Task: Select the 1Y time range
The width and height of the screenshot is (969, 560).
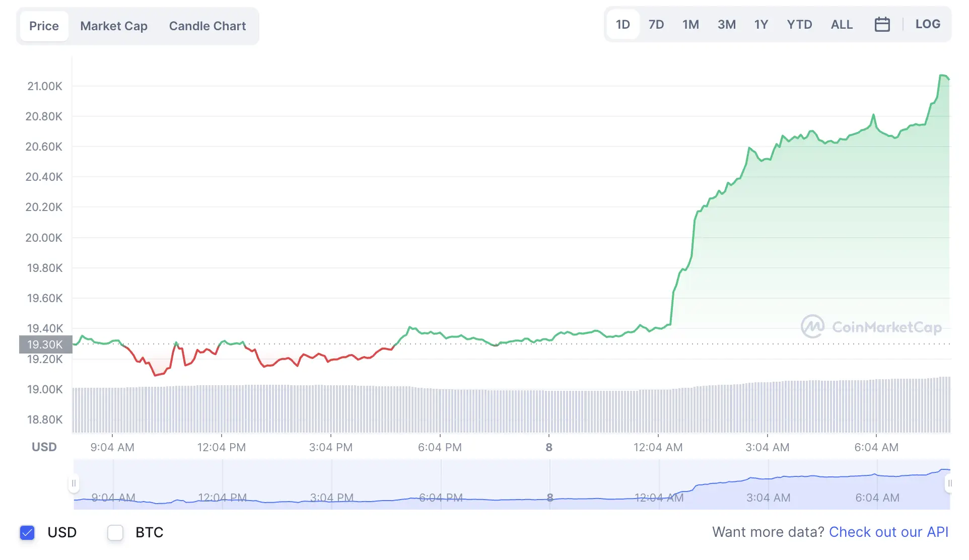Action: [761, 24]
